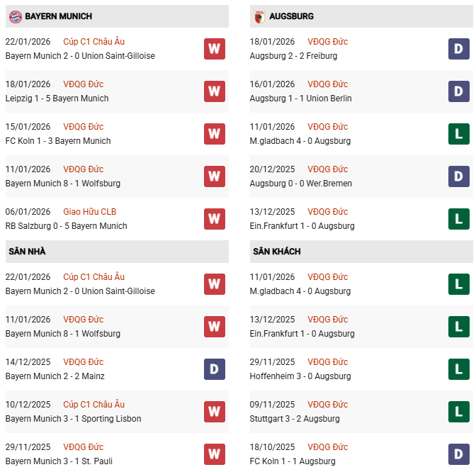Click the Bayern Munich club logo
Image resolution: width=476 pixels, height=472 pixels.
(14, 16)
